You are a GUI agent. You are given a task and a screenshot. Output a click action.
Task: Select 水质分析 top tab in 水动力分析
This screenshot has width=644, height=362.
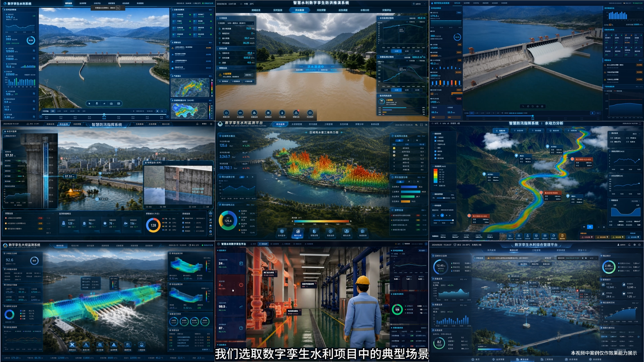(x=572, y=130)
